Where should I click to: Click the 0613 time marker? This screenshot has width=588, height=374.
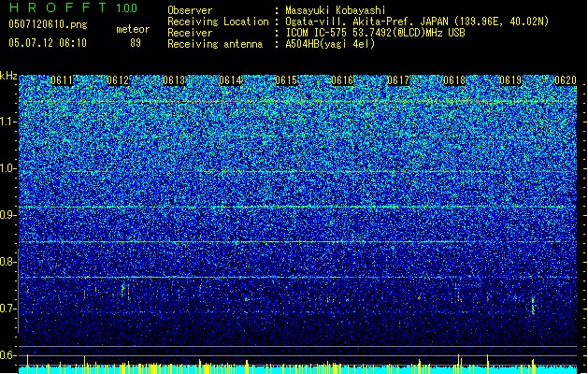coord(174,80)
